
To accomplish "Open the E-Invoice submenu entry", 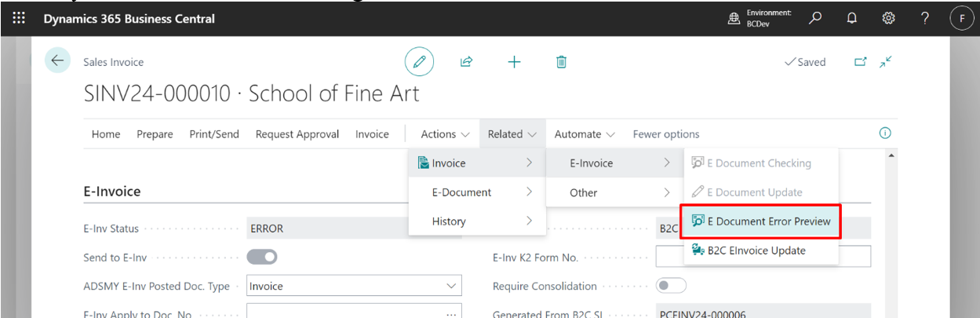I will [x=614, y=163].
